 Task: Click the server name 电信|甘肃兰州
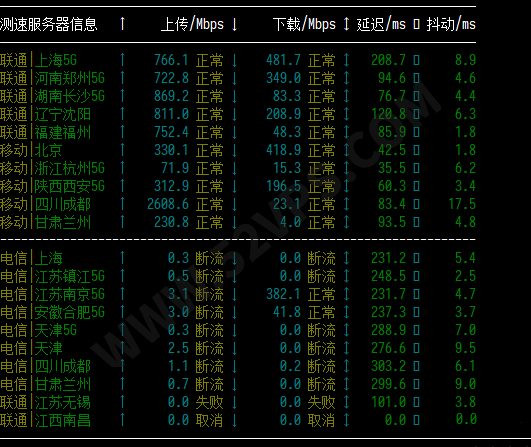[45, 384]
